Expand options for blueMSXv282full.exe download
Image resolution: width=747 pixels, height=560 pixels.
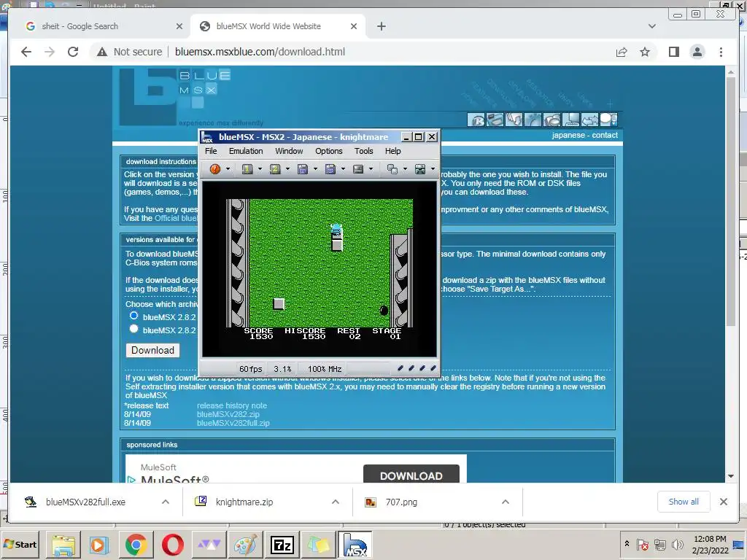click(166, 502)
